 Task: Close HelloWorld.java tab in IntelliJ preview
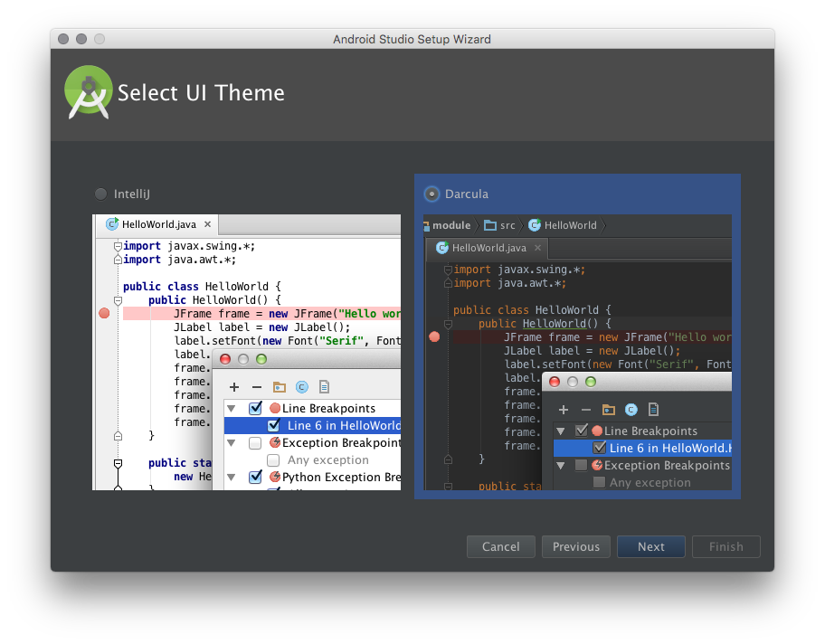click(x=208, y=224)
